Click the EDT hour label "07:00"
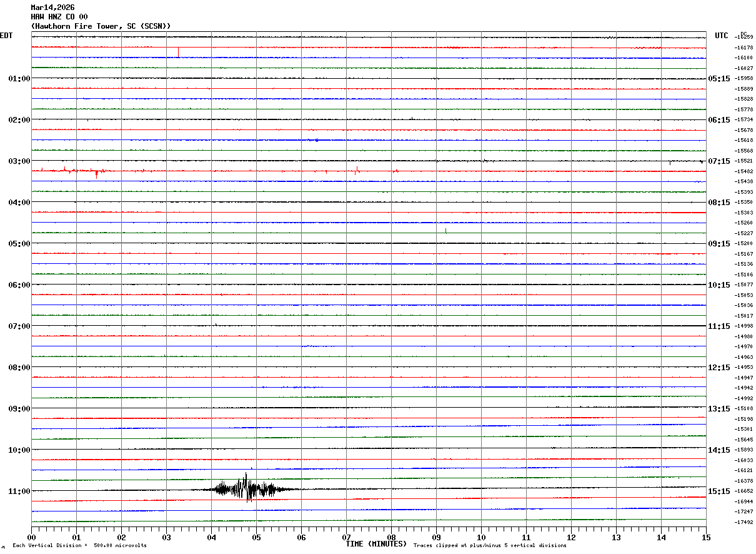This screenshot has width=756, height=554. (x=19, y=326)
